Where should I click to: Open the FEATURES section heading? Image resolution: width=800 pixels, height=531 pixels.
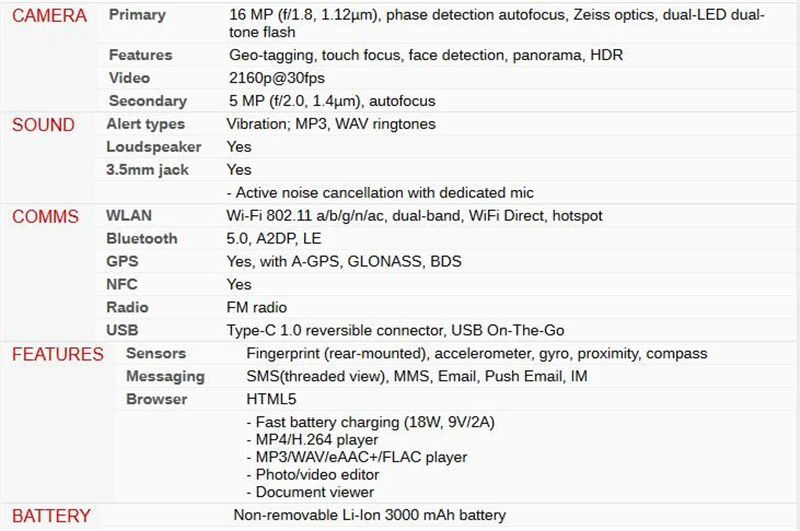point(58,355)
